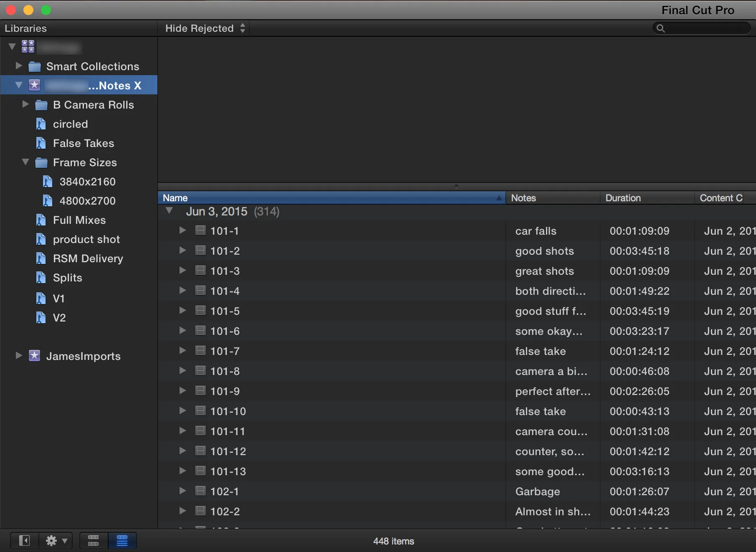Toggle the Libraries sidebar visibility button
The height and width of the screenshot is (552, 756).
coord(25,541)
